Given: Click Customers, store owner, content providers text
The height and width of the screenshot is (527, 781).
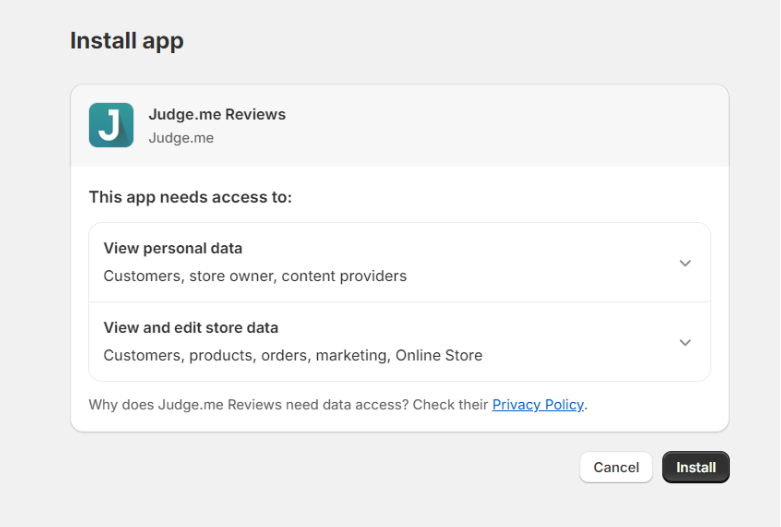Looking at the screenshot, I should pyautogui.click(x=255, y=276).
